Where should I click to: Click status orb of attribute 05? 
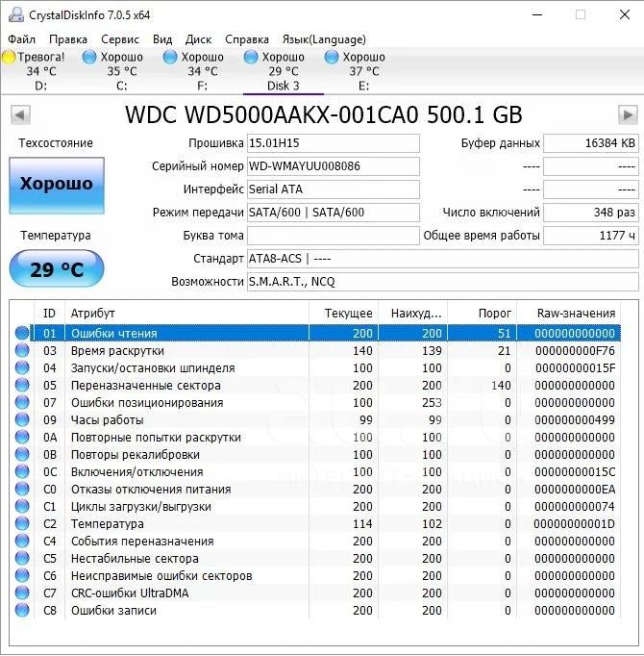22,385
